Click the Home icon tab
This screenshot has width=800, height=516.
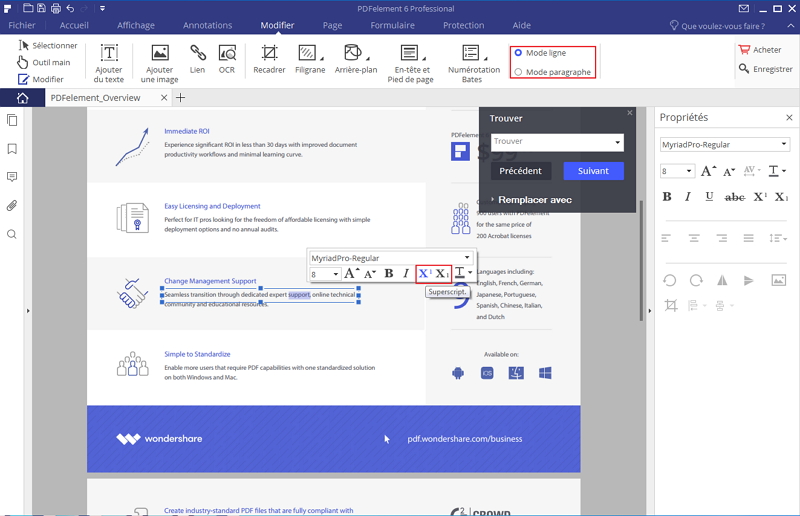[x=22, y=97]
